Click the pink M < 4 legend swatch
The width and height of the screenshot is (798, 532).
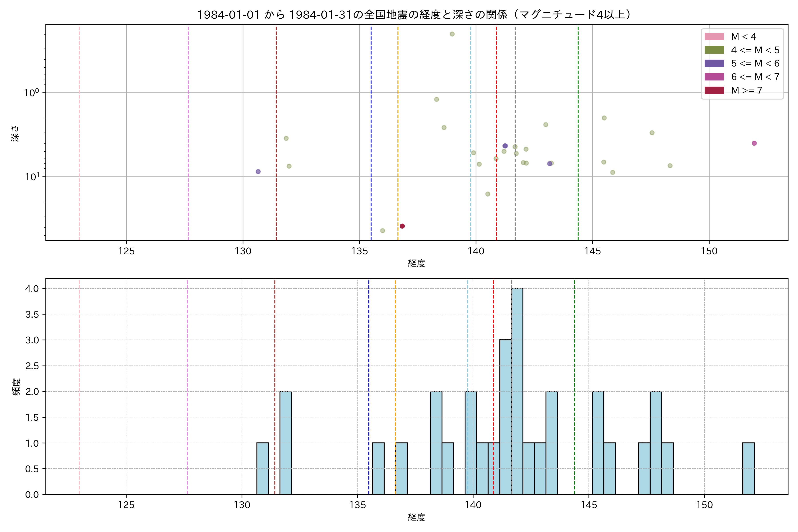(x=714, y=36)
